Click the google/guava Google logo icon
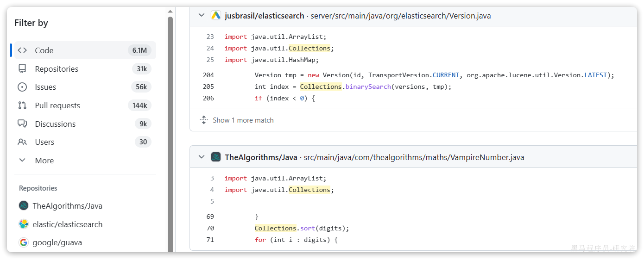644x260 pixels. point(24,242)
